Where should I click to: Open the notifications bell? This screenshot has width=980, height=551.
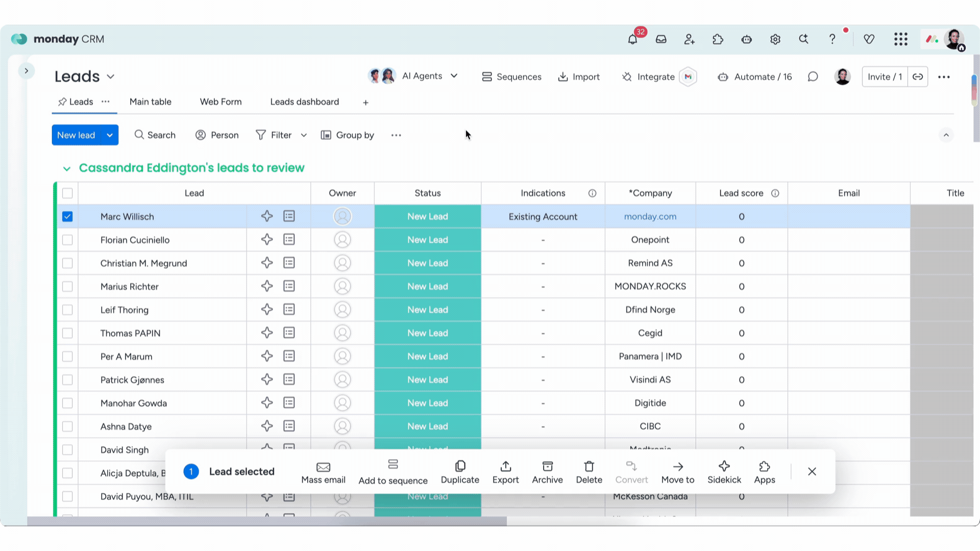click(632, 39)
